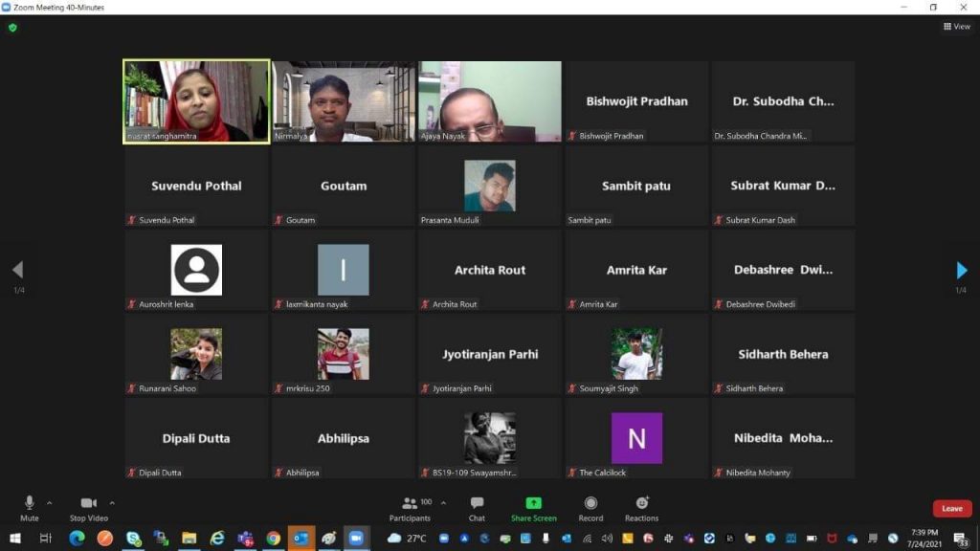
Task: Start recording with the Record icon
Action: pos(590,503)
